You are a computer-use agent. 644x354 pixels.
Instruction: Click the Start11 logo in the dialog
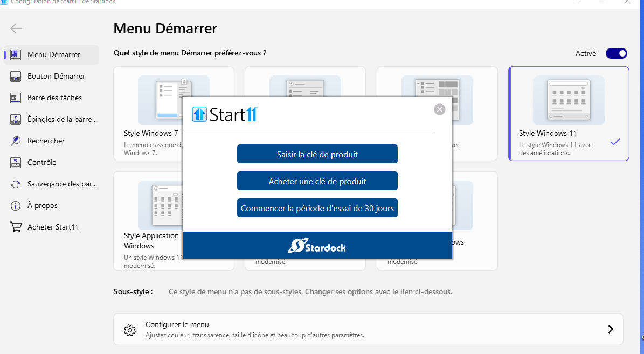click(225, 114)
